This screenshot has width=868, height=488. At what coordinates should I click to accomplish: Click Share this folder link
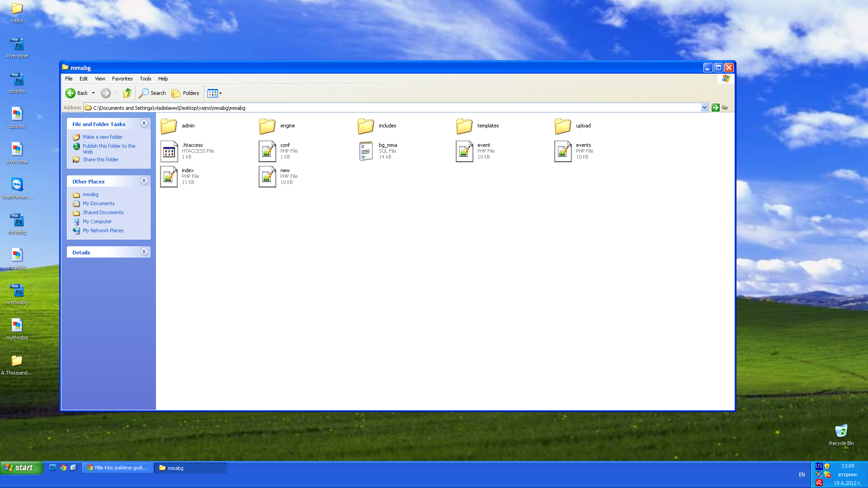pyautogui.click(x=100, y=160)
